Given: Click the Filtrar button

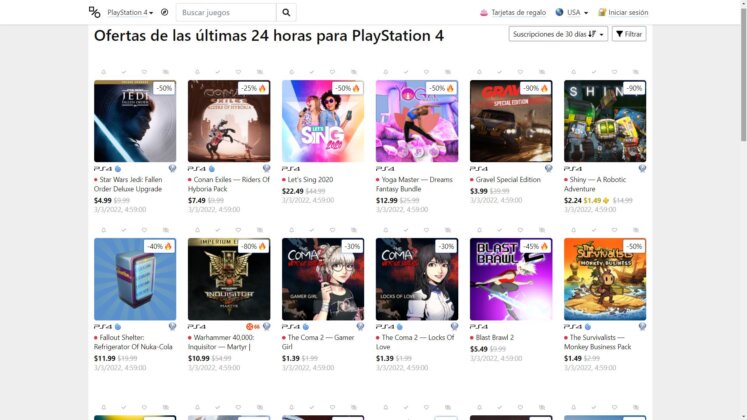Looking at the screenshot, I should click(629, 34).
